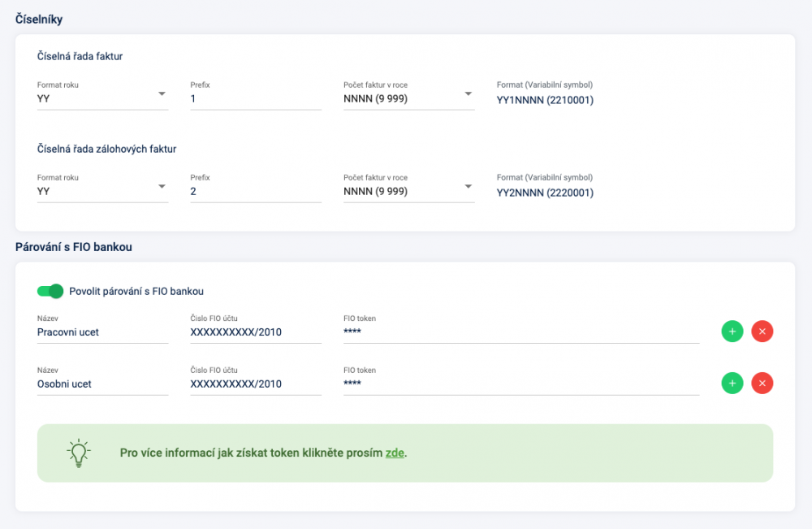
Task: Add account after Osobni ucet row
Action: 732,384
